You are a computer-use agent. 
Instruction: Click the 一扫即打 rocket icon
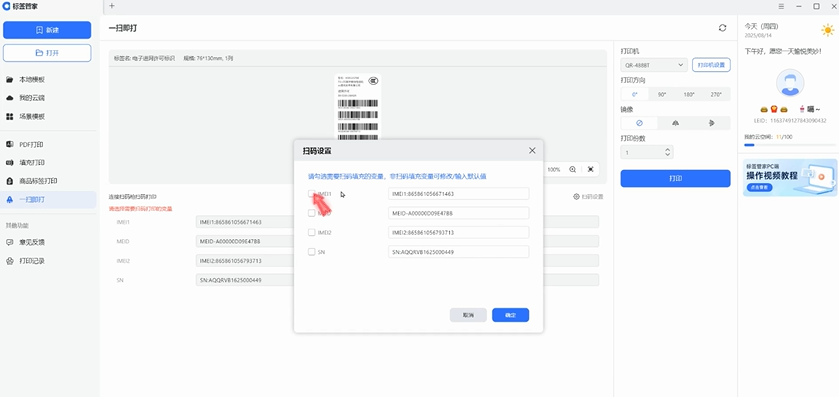(x=10, y=200)
